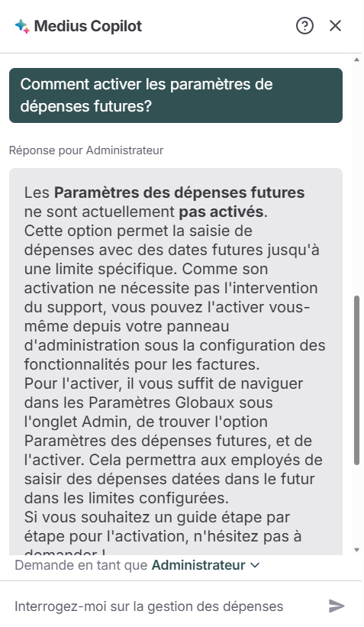Screen dimensions: 364x627
Task: Click the scrollbar track below the thumb
Action: click(357, 504)
